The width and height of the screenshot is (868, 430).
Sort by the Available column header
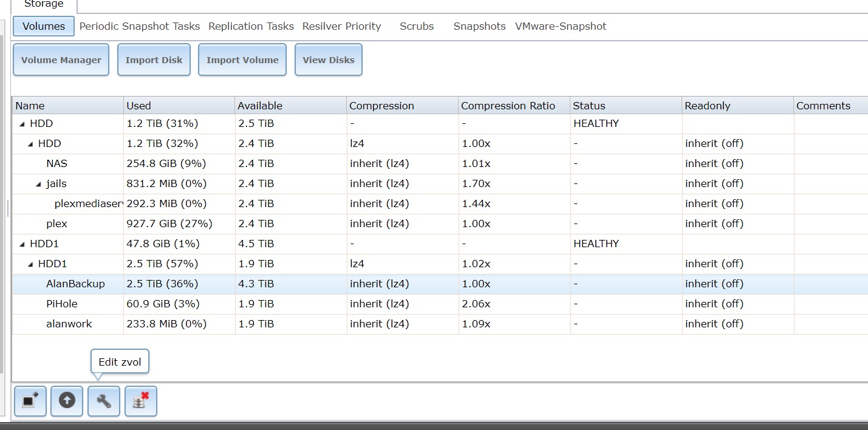pyautogui.click(x=291, y=106)
